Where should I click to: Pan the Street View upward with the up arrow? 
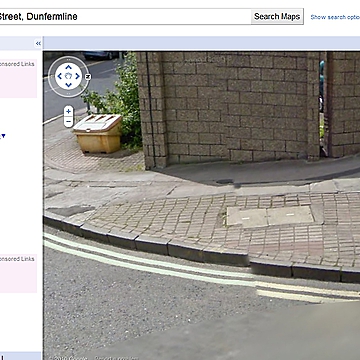click(x=68, y=67)
